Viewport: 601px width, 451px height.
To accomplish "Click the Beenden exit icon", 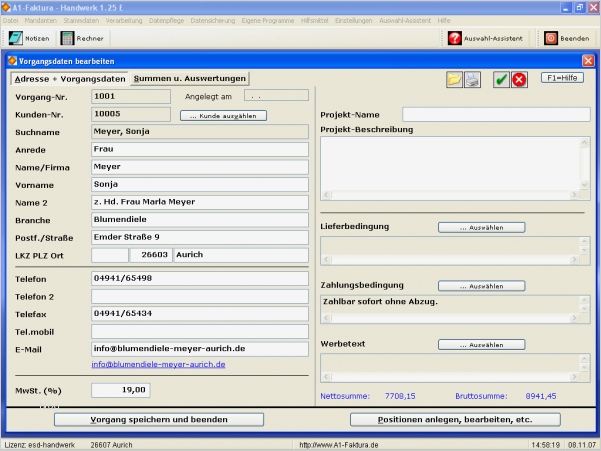I will click(564, 38).
